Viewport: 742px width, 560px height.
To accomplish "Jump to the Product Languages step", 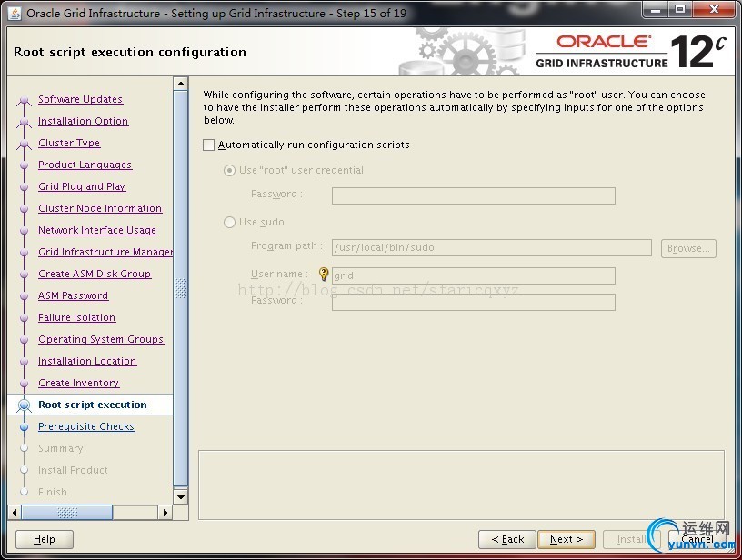I will 85,165.
